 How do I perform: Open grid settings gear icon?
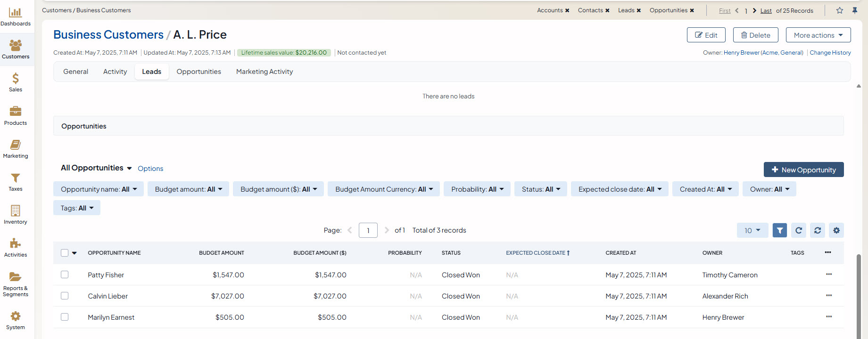pos(836,230)
